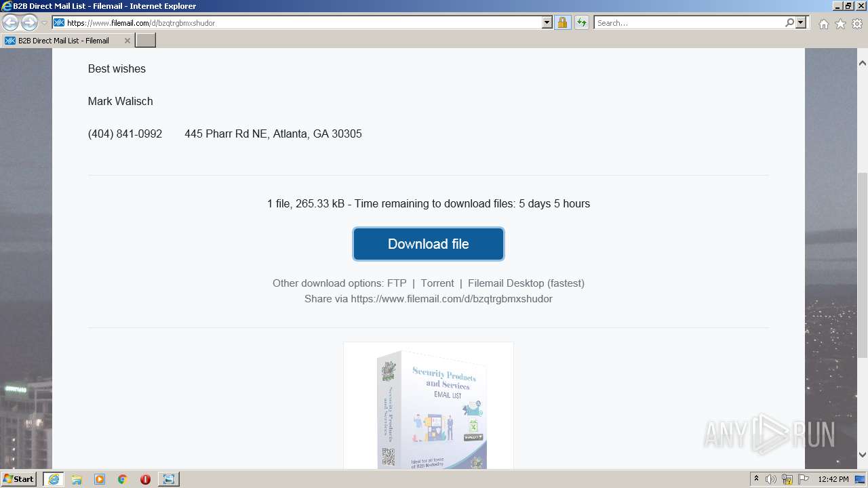Choose the Torrent download option
This screenshot has width=868, height=488.
[437, 283]
